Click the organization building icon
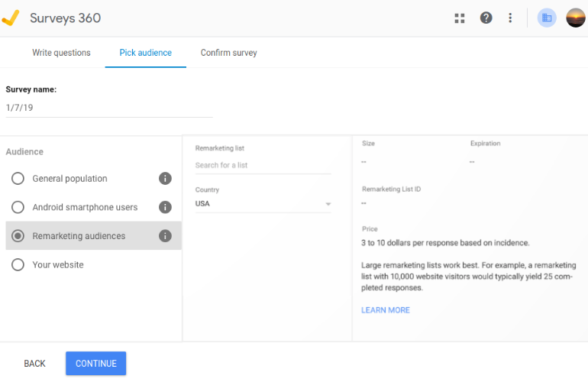Viewport: 588px width, 382px height. click(x=547, y=18)
